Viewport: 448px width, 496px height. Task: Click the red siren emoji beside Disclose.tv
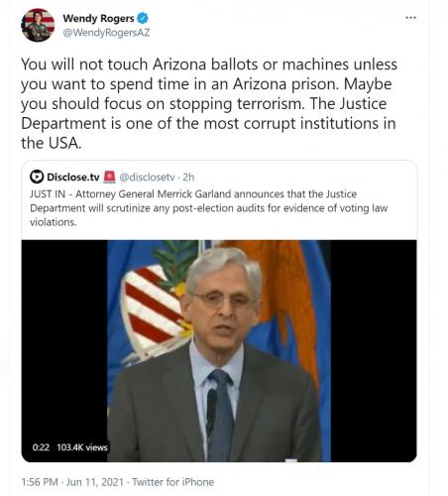tap(109, 177)
